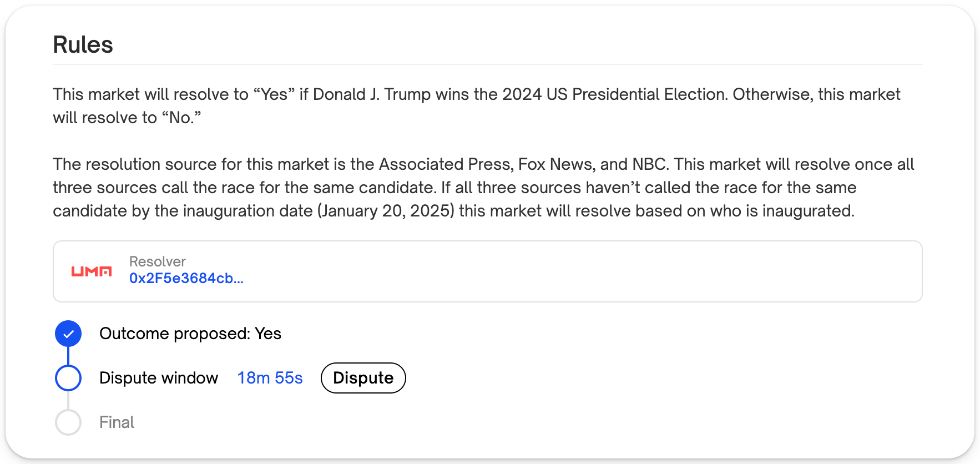
Task: Click the quoted "No." in the first paragraph
Action: pos(181,118)
